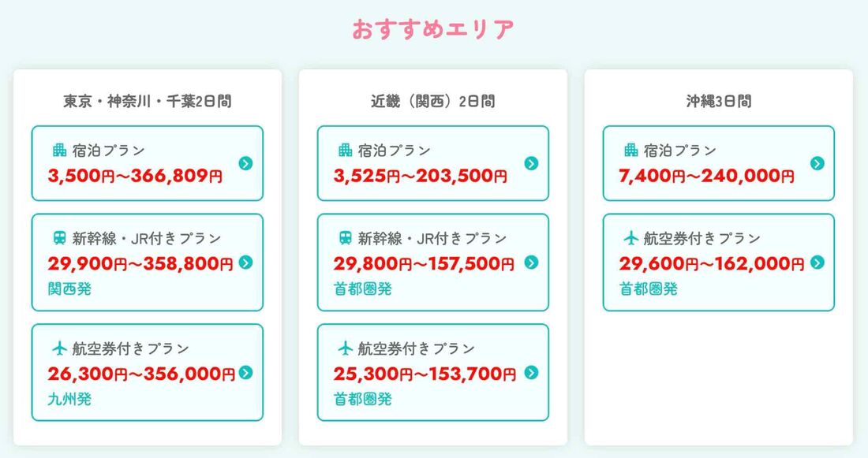Click the airplane icon in the Kinki 航空券付きプラン card
Screen dimensions: 868x458
(346, 348)
